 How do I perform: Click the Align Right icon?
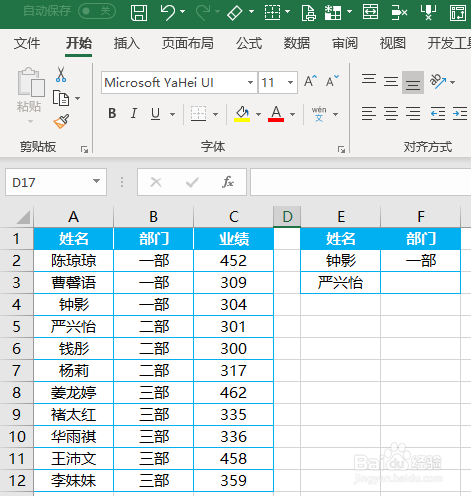coord(413,114)
